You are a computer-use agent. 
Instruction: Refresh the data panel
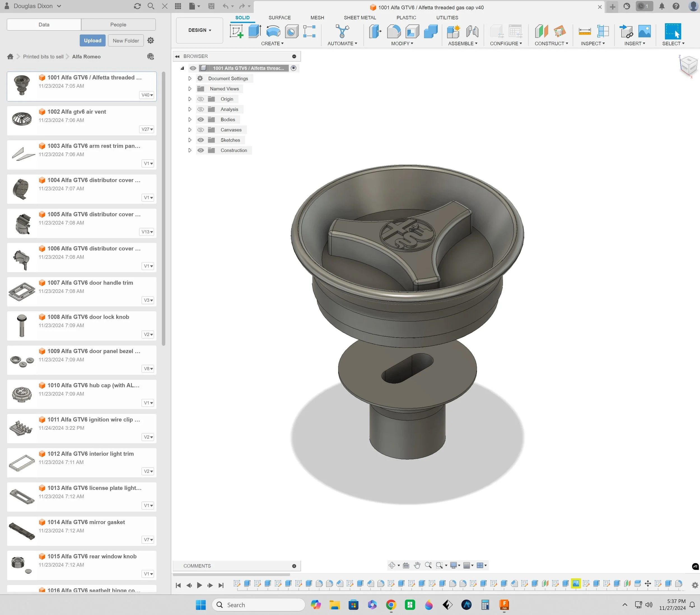click(x=137, y=6)
